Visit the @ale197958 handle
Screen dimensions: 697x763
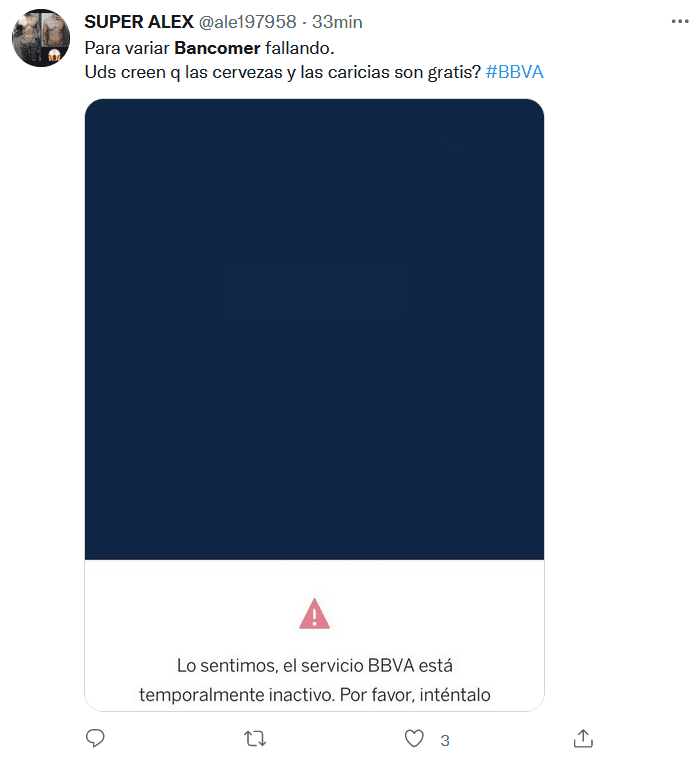[248, 22]
